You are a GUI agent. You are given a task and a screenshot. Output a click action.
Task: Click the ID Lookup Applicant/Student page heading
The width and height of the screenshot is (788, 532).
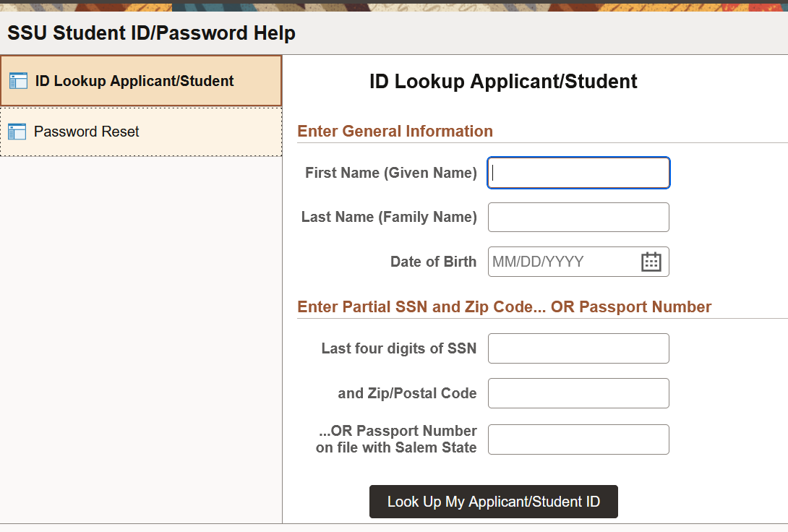point(503,82)
